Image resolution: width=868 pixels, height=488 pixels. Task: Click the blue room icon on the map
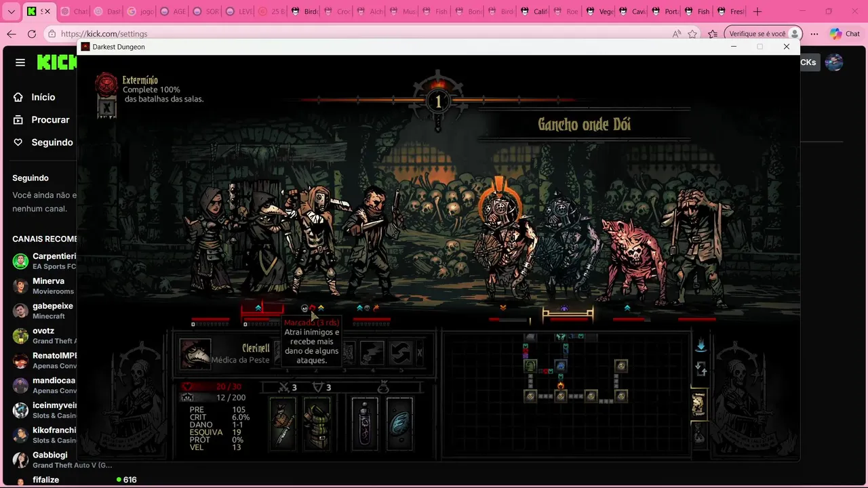(560, 366)
